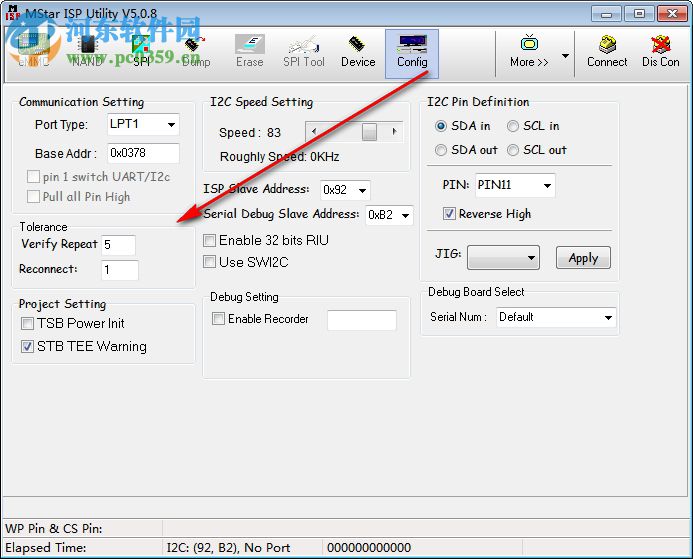Open the Device chip icon

click(358, 51)
